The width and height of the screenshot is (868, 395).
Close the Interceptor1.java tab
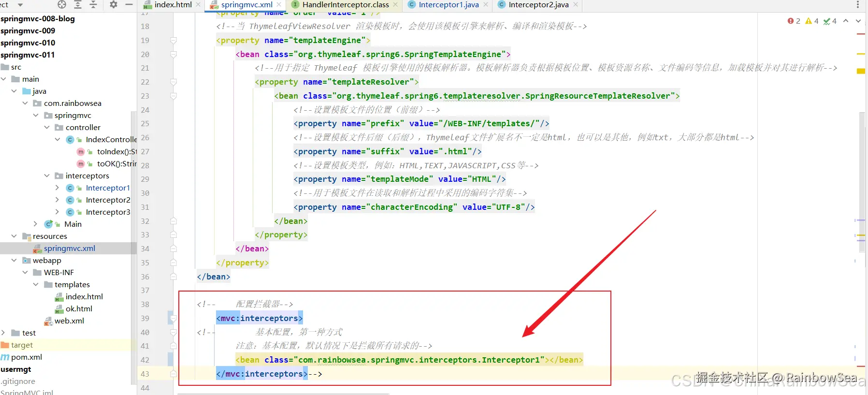coord(486,5)
